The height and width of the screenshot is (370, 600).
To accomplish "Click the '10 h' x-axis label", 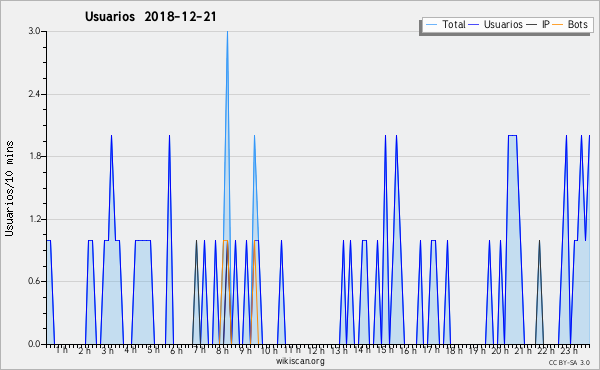I will coord(269,350).
